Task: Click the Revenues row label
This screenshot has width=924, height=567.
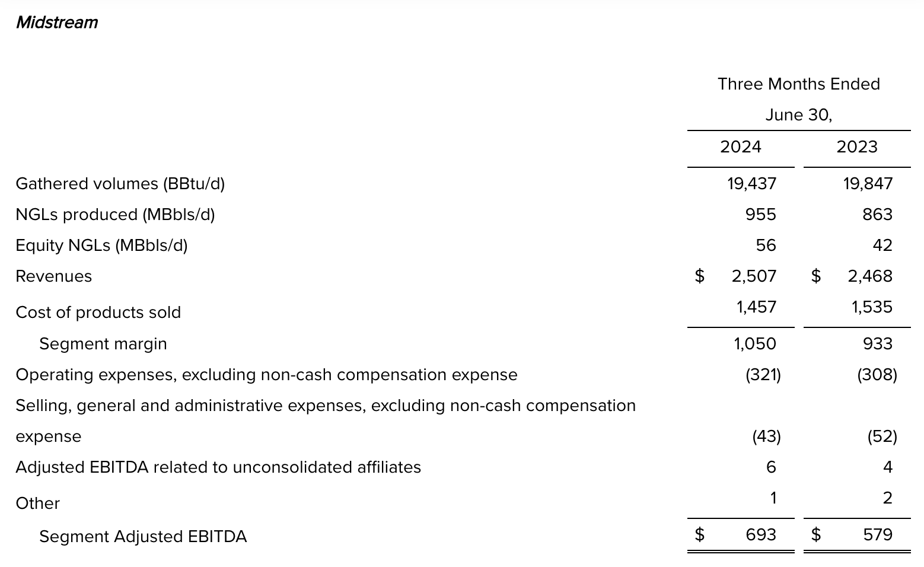Action: (54, 276)
